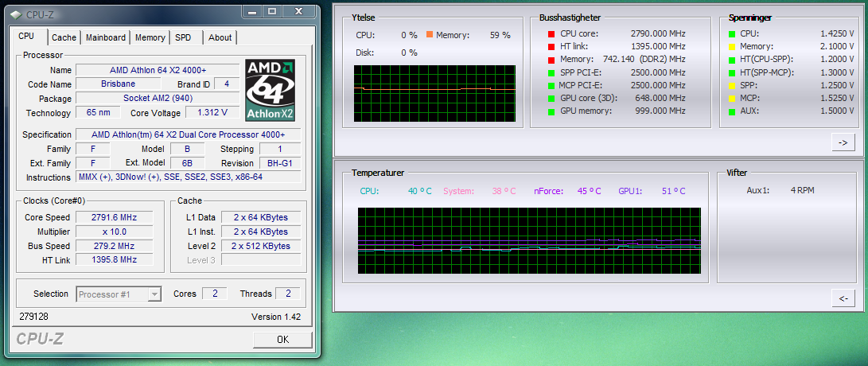Click the green AUX voltage indicator
This screenshot has height=366, width=868.
tap(732, 111)
